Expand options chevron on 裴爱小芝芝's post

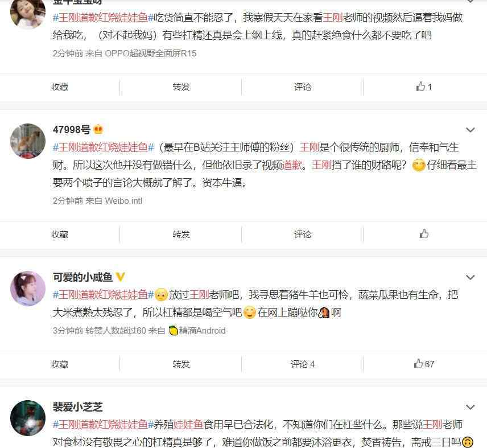[x=471, y=407]
